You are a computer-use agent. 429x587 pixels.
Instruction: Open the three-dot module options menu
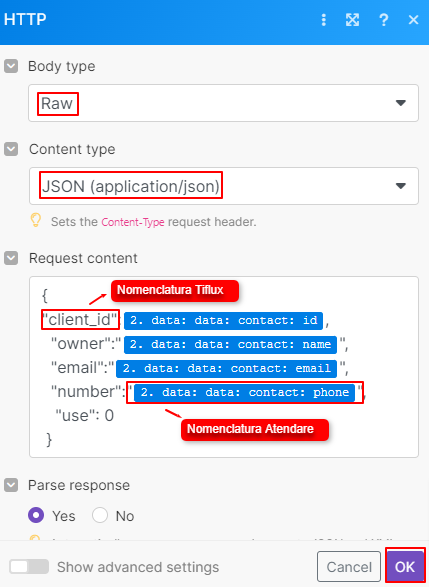pos(324,19)
